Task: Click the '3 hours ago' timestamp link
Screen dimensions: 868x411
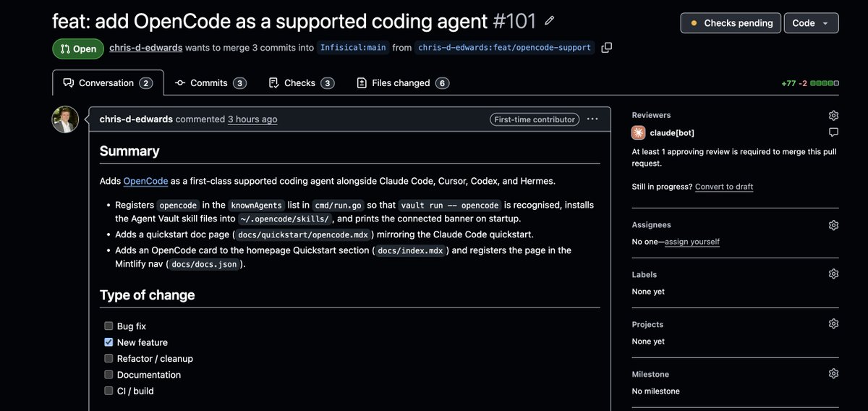Action: click(252, 119)
